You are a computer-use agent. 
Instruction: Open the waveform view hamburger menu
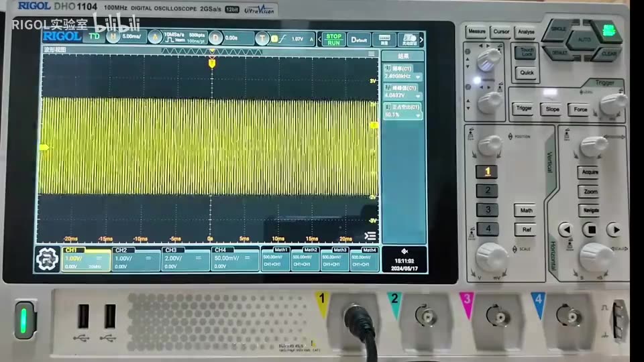pos(371,54)
